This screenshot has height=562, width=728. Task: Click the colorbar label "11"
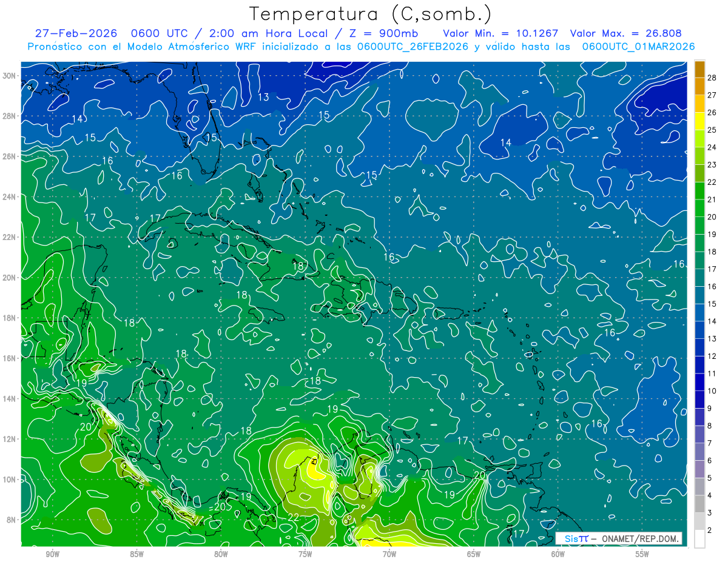pyautogui.click(x=712, y=373)
